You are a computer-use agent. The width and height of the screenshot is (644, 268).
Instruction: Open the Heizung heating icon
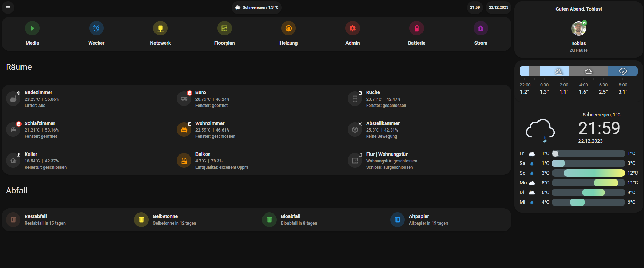coord(288,28)
